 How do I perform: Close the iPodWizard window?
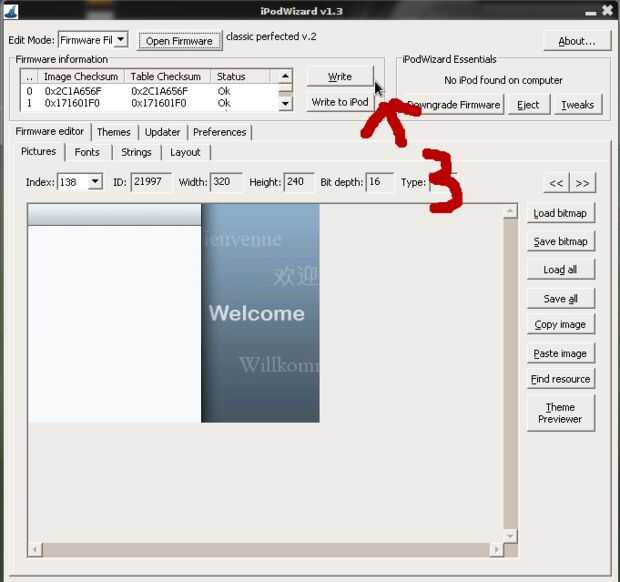[607, 10]
